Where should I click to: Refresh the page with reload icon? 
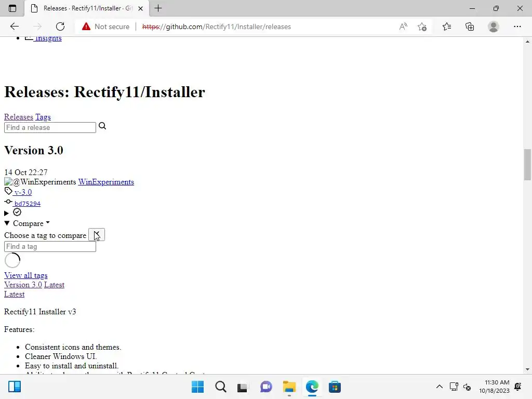(x=60, y=26)
